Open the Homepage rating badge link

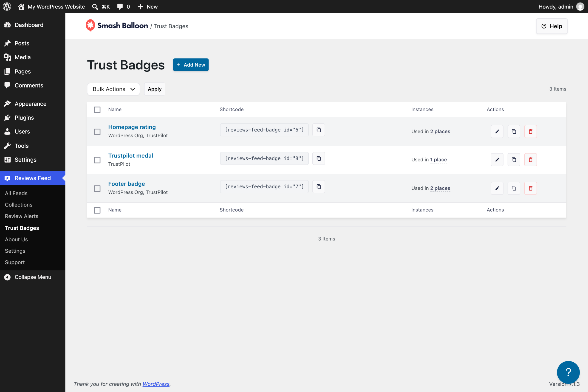tap(132, 127)
